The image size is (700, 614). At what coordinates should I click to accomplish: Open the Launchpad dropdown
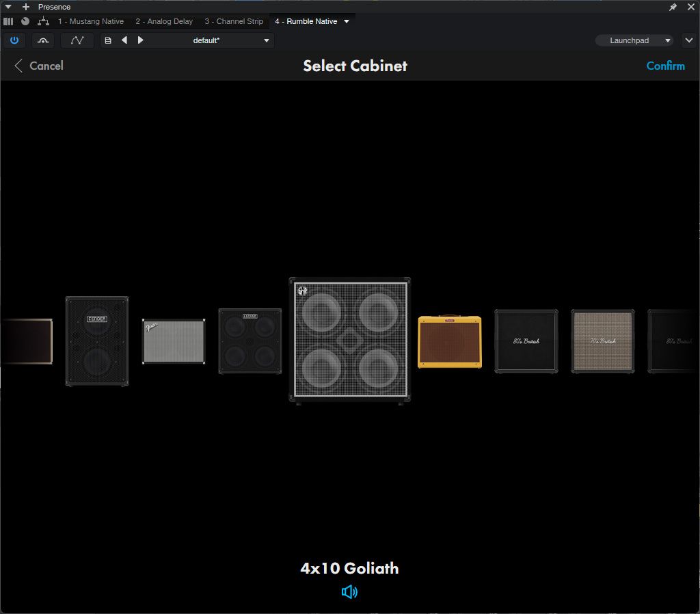[x=634, y=40]
